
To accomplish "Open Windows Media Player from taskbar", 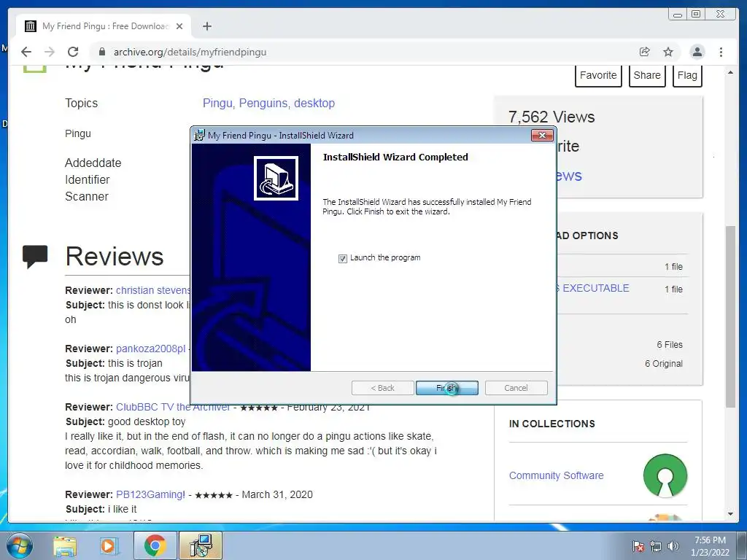I will [109, 545].
